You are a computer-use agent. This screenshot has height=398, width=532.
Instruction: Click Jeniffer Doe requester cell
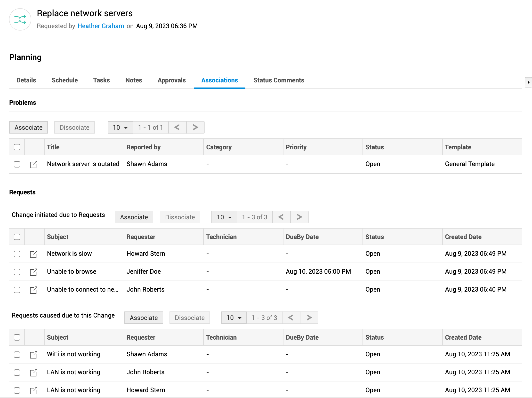[144, 271]
